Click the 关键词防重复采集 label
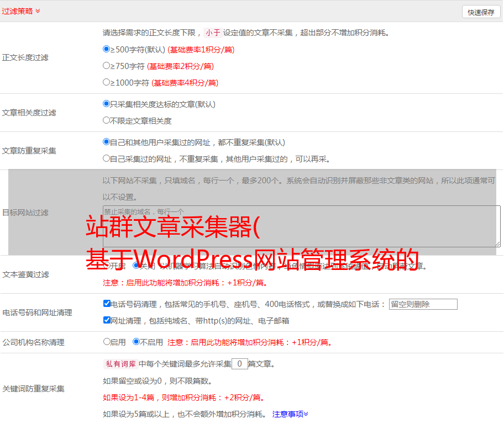504x424 pixels. [33, 389]
